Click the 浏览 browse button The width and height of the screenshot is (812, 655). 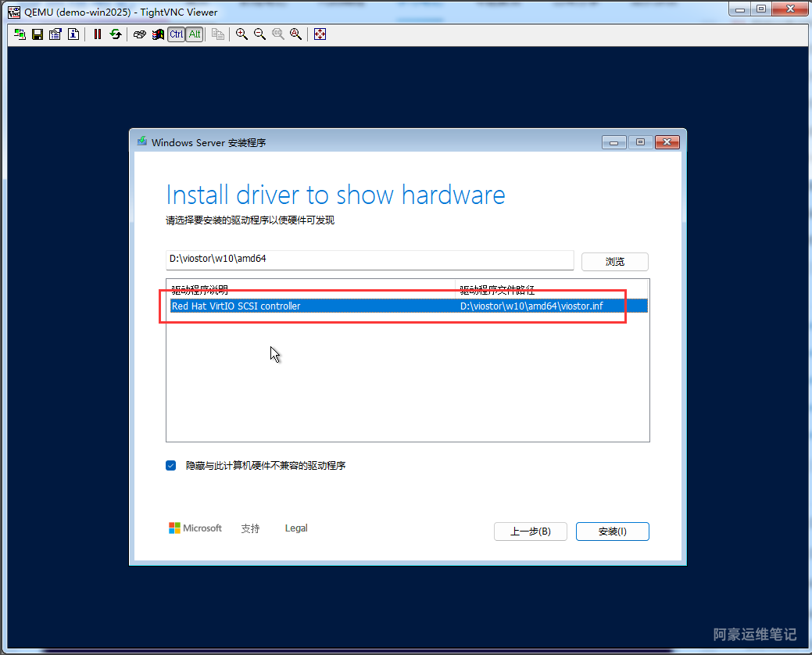click(614, 262)
